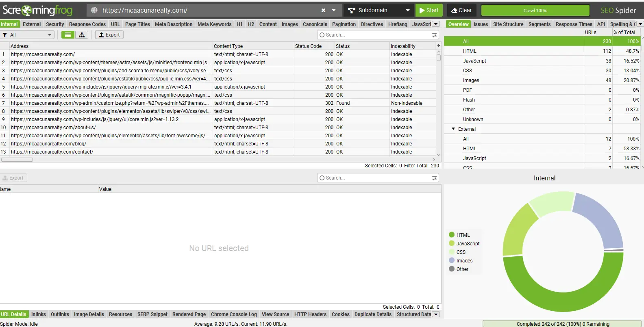Sort by the Address column header

pos(111,46)
